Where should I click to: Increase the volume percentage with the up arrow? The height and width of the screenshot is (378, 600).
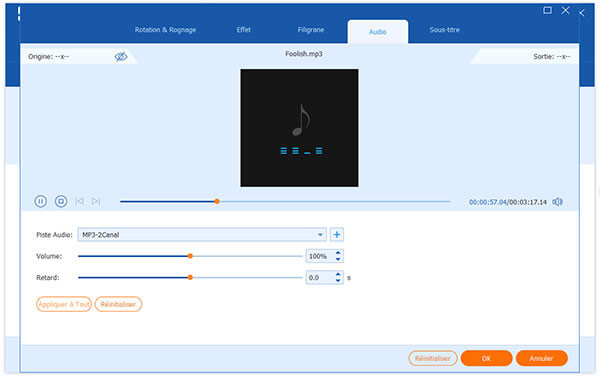pos(338,253)
